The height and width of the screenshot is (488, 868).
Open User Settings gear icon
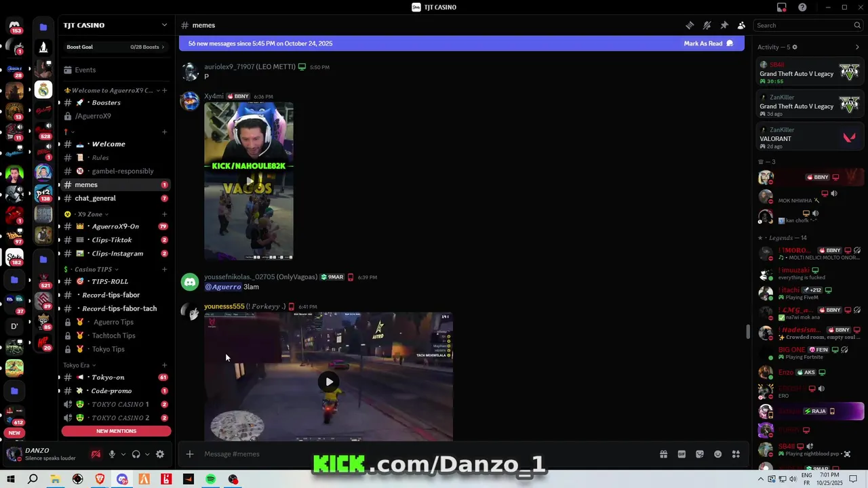[x=160, y=454]
